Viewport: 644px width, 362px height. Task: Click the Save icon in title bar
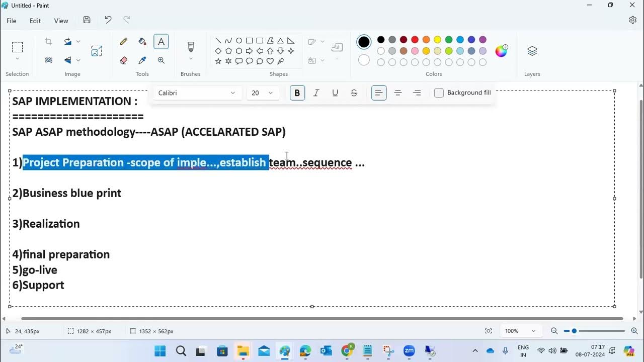click(x=87, y=20)
